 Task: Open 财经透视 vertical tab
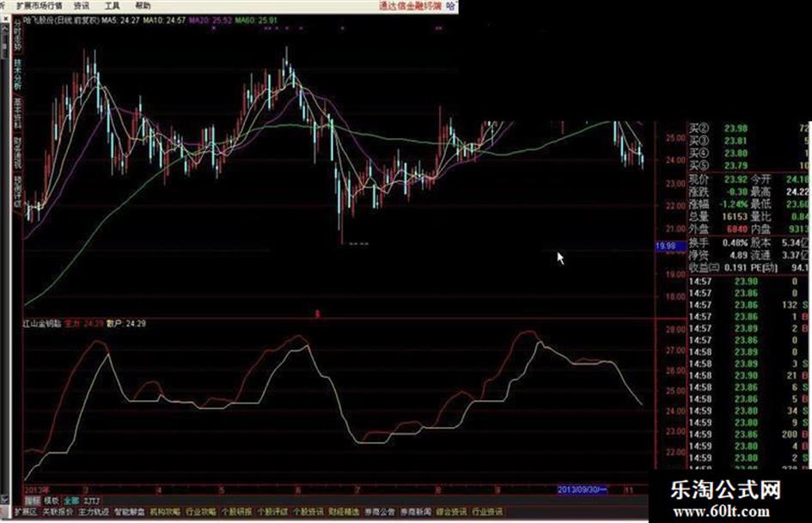click(17, 153)
